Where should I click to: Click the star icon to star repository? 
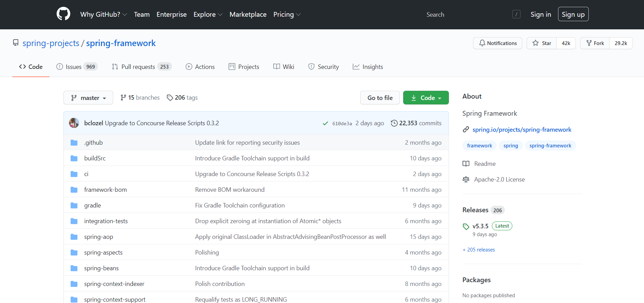(536, 43)
